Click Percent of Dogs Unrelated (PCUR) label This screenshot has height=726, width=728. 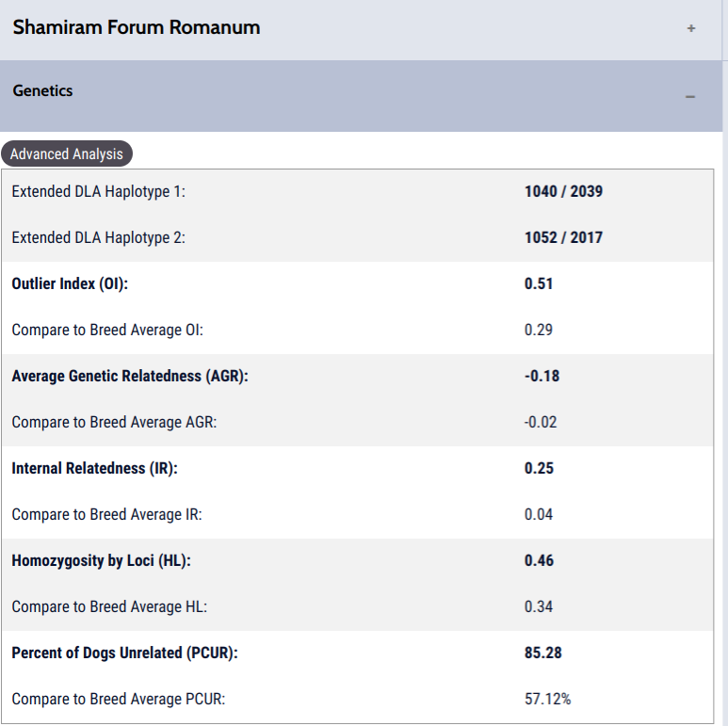pos(125,653)
